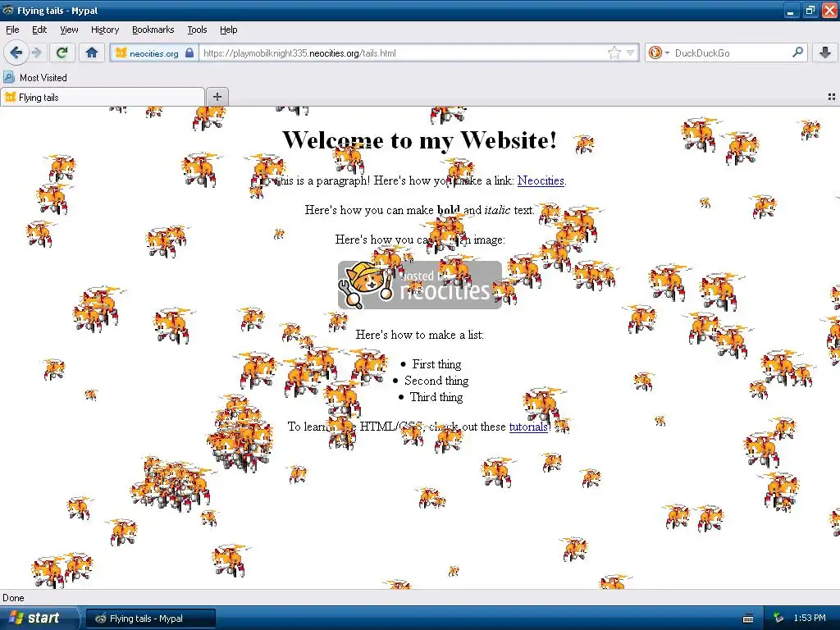
Task: Open the View menu
Action: [x=69, y=30]
